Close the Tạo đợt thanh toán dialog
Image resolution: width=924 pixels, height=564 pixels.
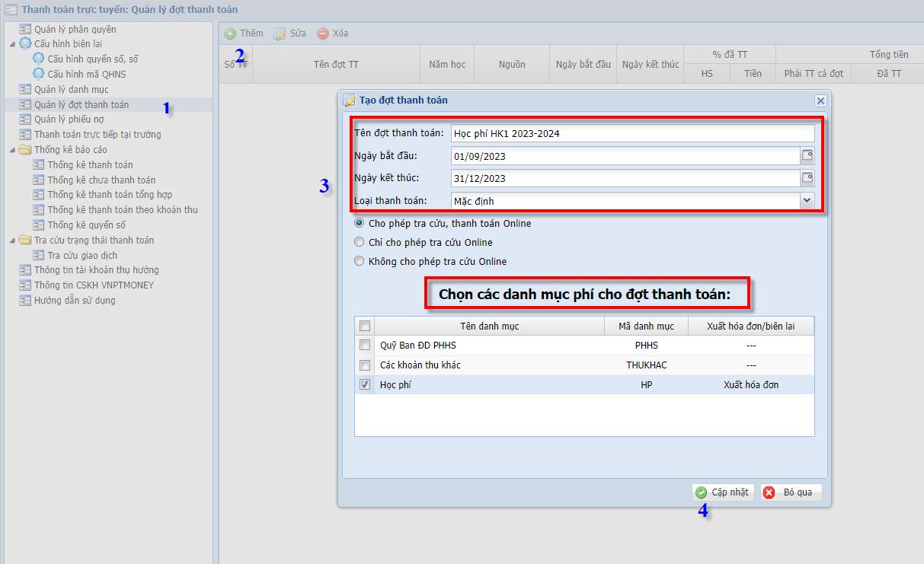tap(820, 100)
